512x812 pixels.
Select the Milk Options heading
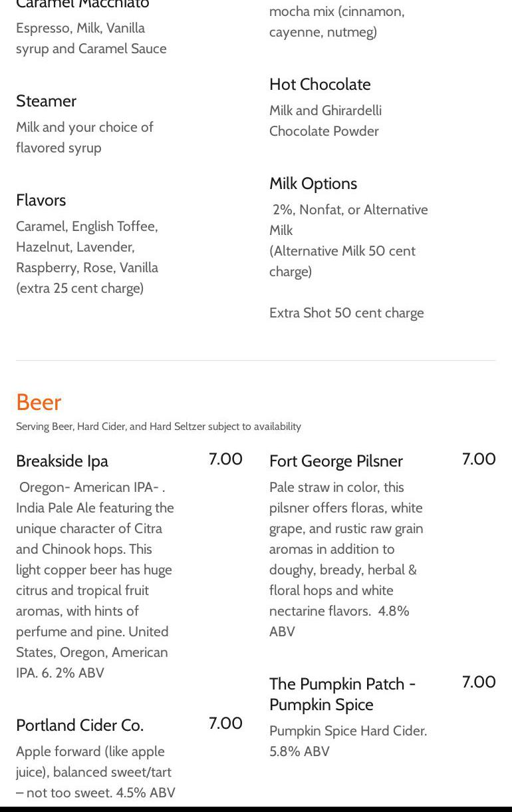pos(313,184)
